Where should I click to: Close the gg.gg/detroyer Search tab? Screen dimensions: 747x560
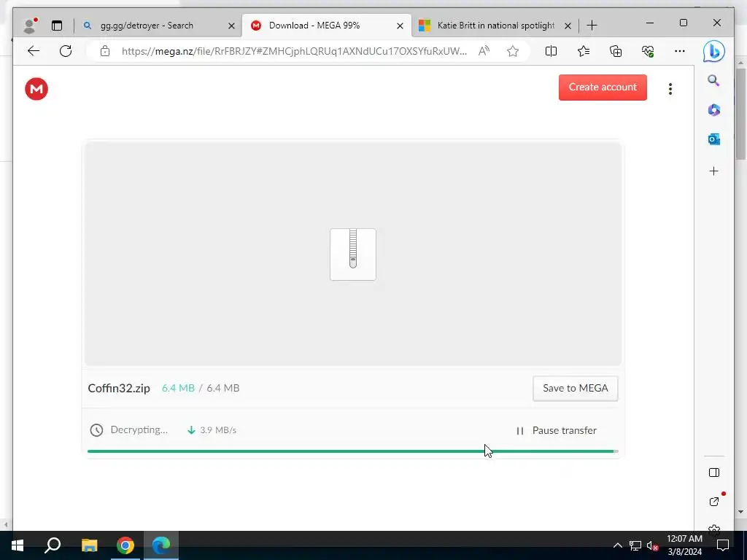[x=231, y=26]
